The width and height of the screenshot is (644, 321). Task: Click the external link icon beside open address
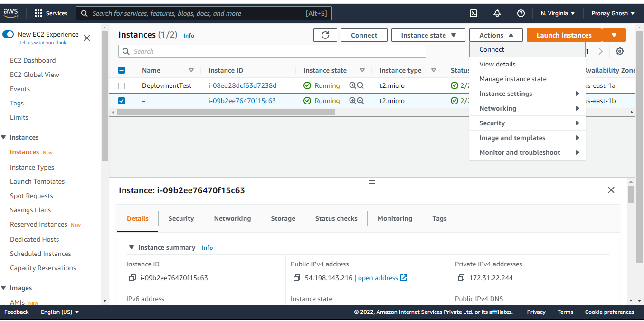[x=404, y=278]
